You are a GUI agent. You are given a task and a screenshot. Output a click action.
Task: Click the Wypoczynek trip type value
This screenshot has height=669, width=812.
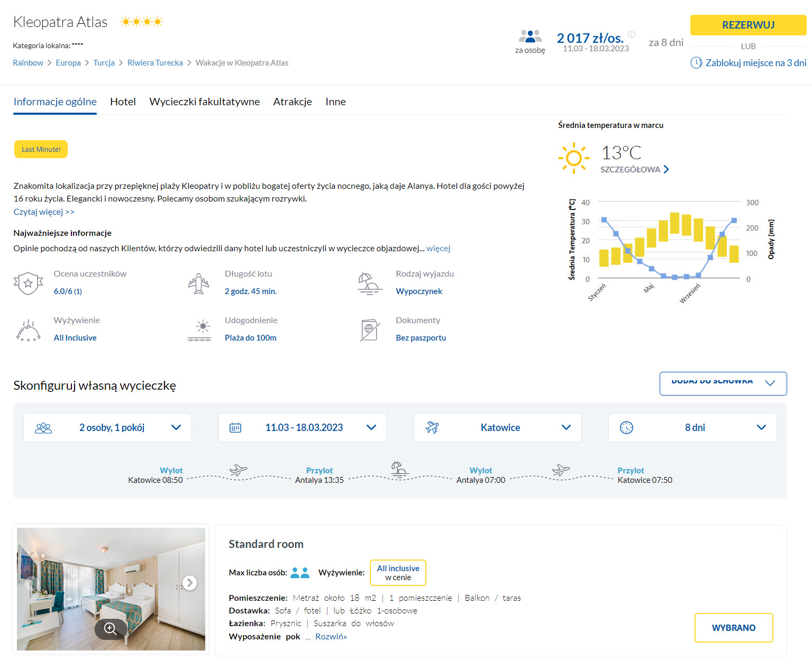click(419, 291)
